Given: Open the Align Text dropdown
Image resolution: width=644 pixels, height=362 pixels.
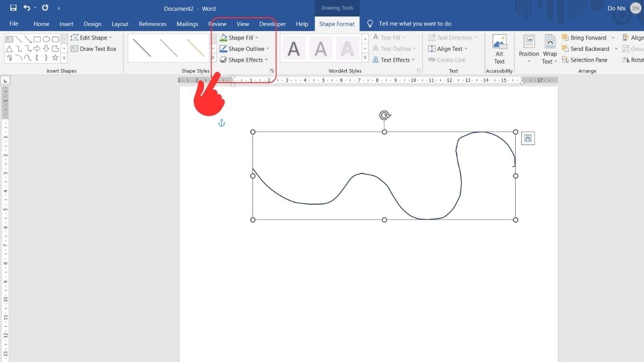Looking at the screenshot, I should (x=448, y=49).
